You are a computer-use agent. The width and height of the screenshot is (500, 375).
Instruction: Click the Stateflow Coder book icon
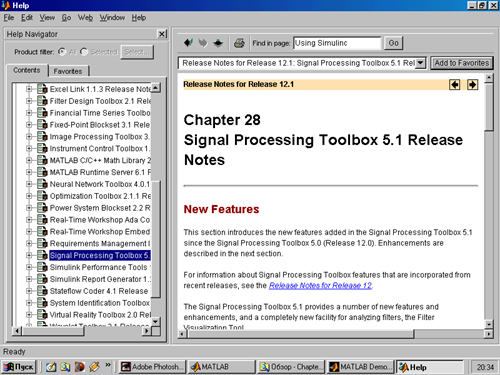pos(42,291)
